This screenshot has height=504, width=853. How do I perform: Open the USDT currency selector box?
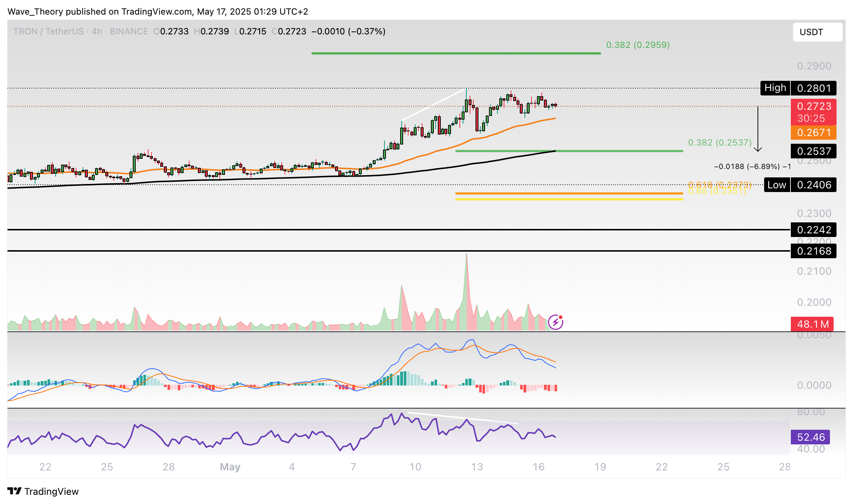pyautogui.click(x=818, y=32)
